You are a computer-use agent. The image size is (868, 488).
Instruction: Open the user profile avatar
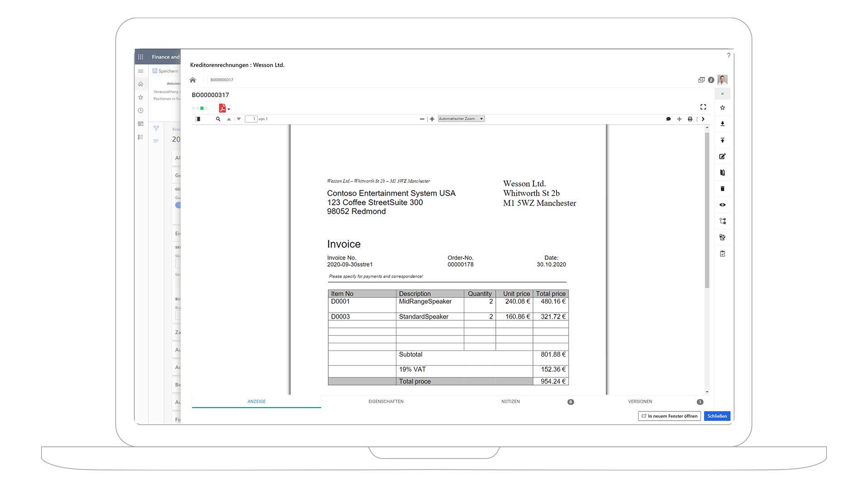[722, 80]
